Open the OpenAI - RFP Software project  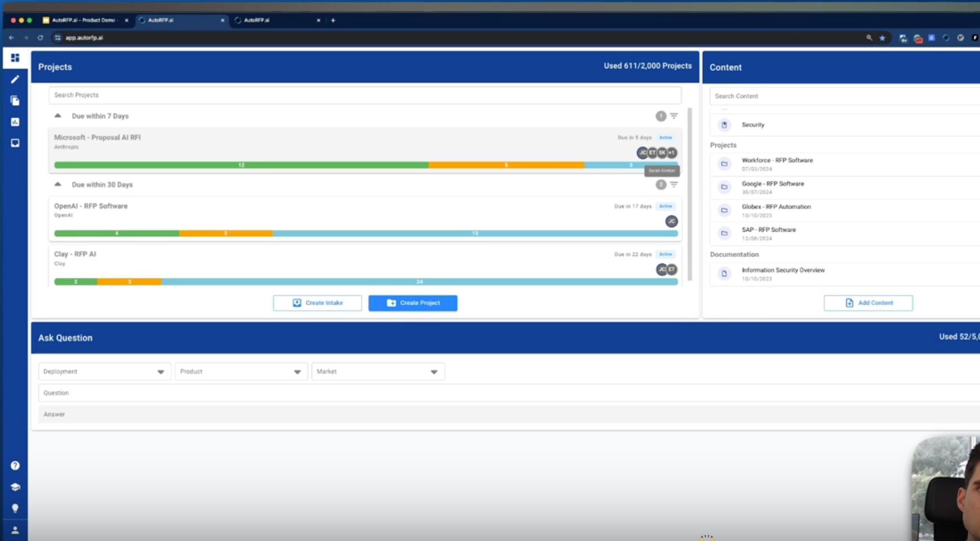[90, 206]
